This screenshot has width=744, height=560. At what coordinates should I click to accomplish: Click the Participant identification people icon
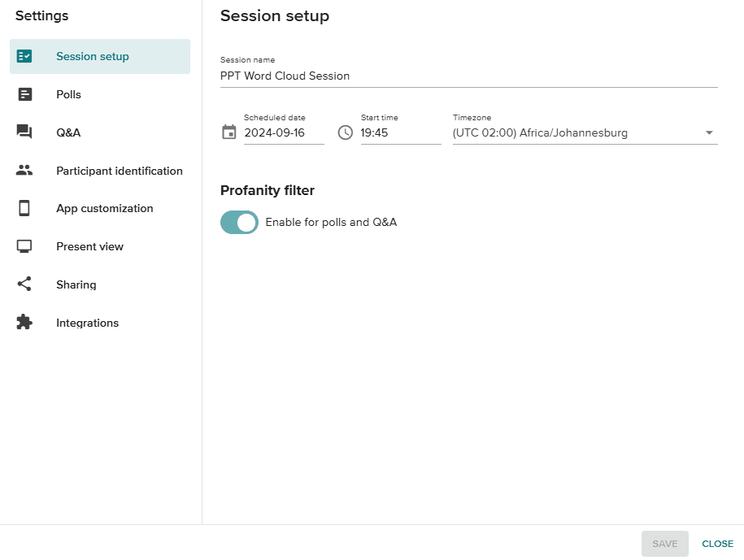[24, 170]
